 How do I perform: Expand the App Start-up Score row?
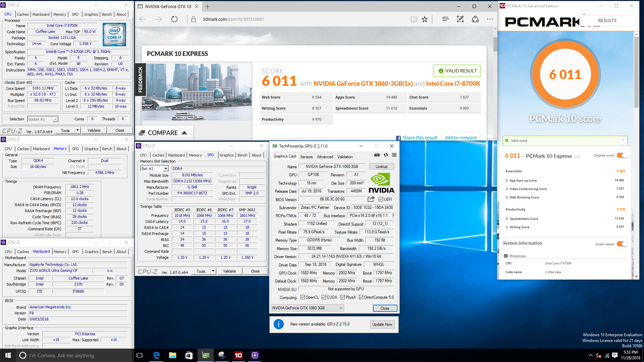pos(506,181)
